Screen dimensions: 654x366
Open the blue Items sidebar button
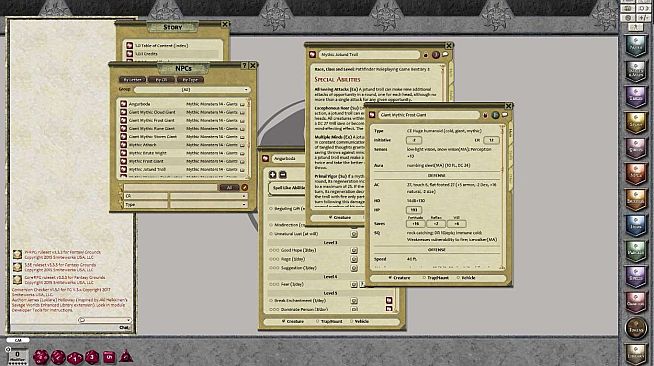pyautogui.click(x=636, y=225)
